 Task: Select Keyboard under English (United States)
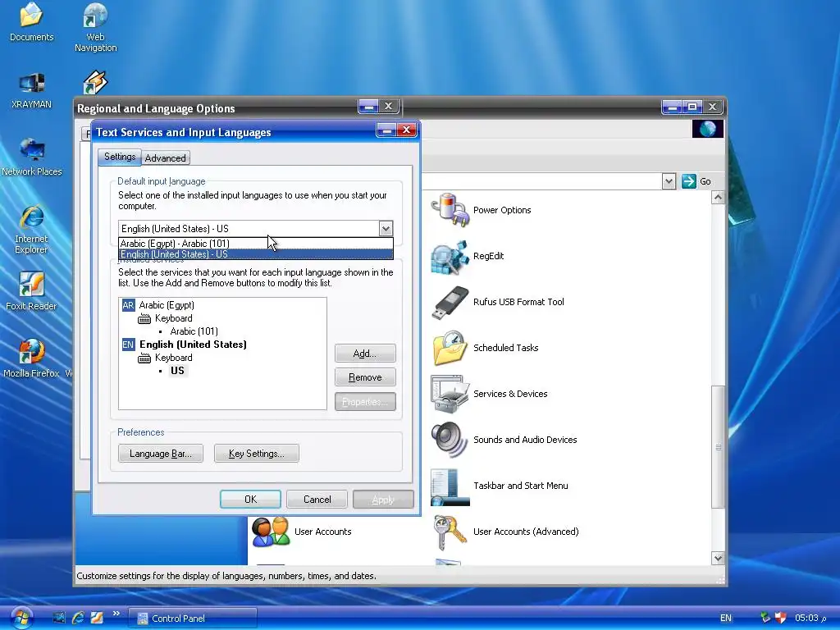[174, 358]
